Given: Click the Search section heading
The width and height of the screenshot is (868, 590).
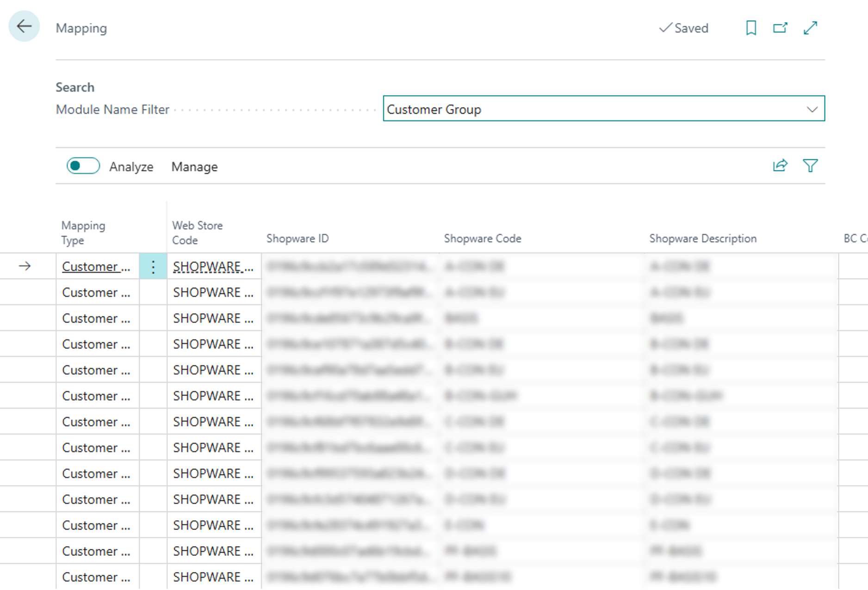Looking at the screenshot, I should click(x=75, y=87).
